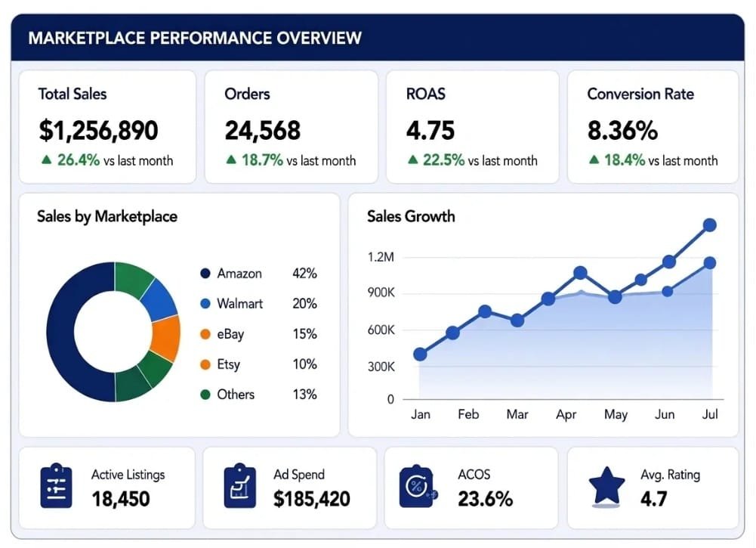Click the Ad Spend clipboard chart icon
Screen dimensions: 756x548
click(240, 486)
